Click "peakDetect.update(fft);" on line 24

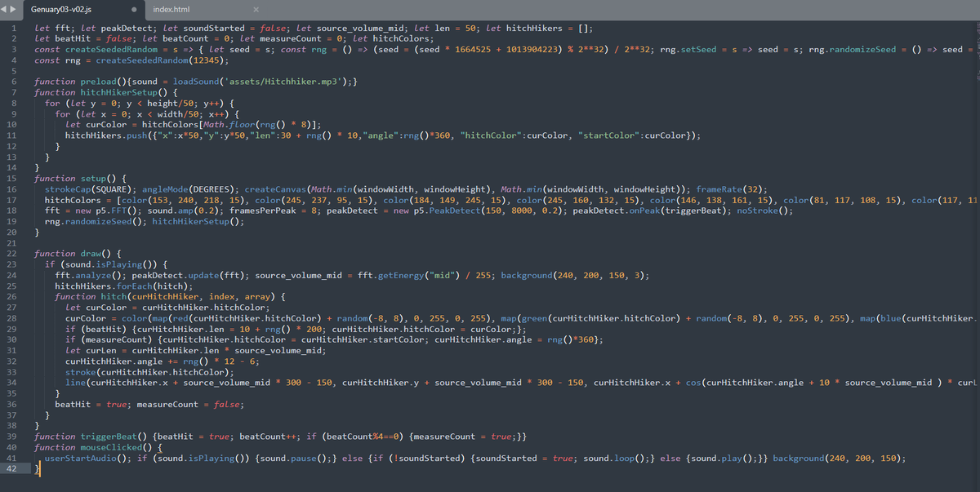[x=190, y=275]
